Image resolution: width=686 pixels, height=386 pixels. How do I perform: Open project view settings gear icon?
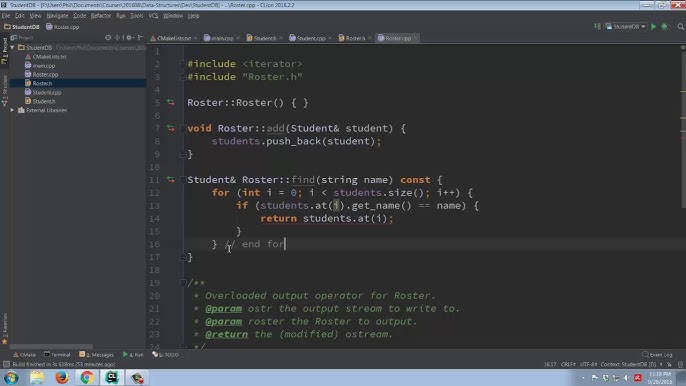click(x=129, y=38)
